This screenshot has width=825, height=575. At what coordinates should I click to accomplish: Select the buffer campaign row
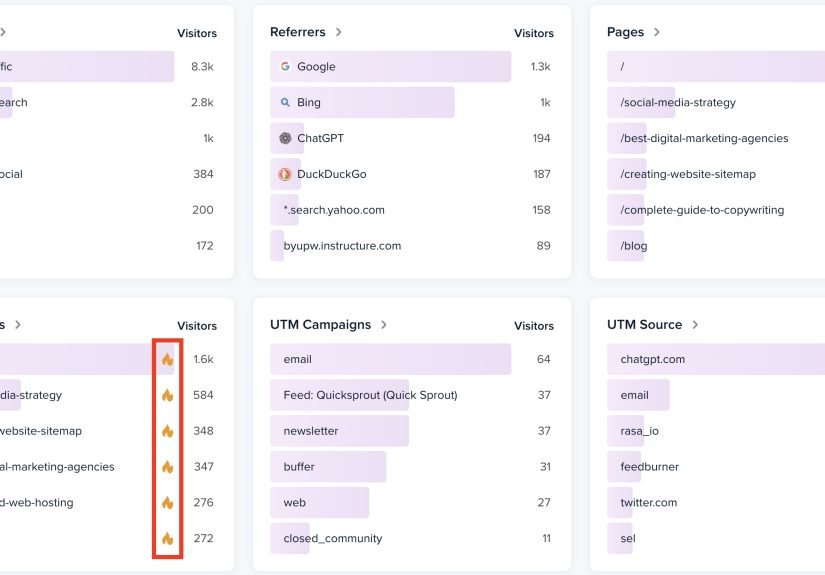click(x=411, y=467)
